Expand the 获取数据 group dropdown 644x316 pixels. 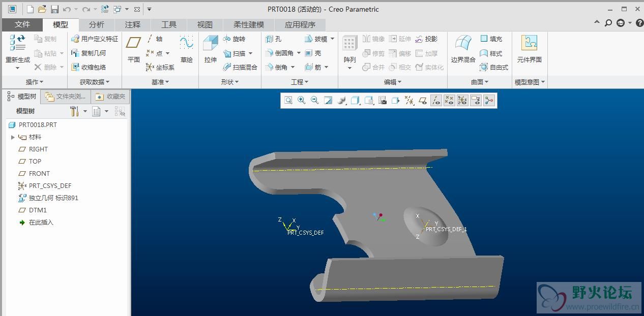coord(95,82)
